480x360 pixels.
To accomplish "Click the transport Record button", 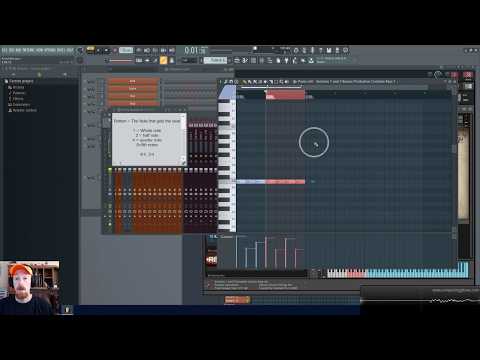I will coord(115,50).
